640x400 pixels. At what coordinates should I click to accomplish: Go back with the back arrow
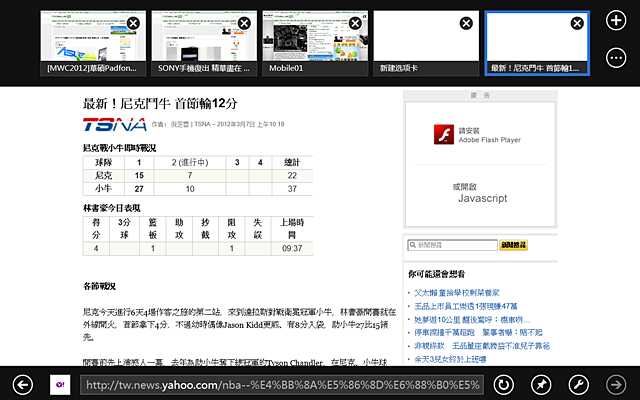point(22,384)
